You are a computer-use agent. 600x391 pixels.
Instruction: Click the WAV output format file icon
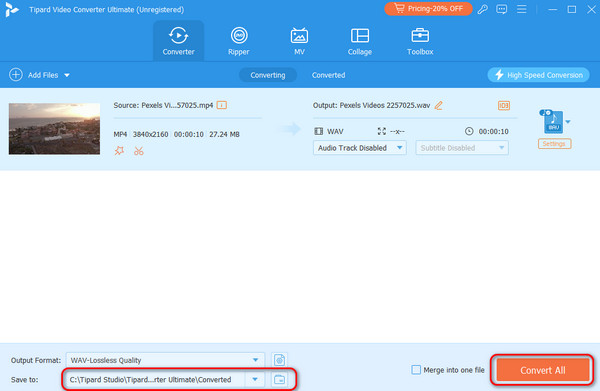553,122
